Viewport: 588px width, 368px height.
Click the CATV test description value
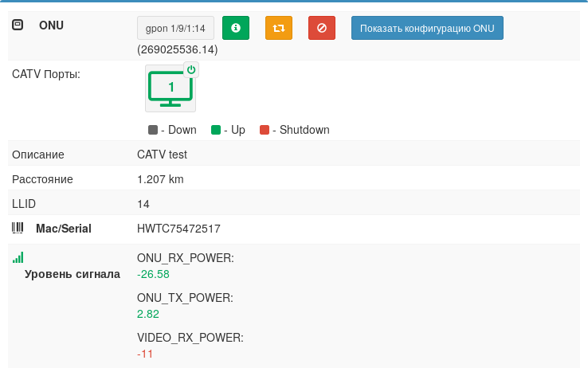pos(162,155)
